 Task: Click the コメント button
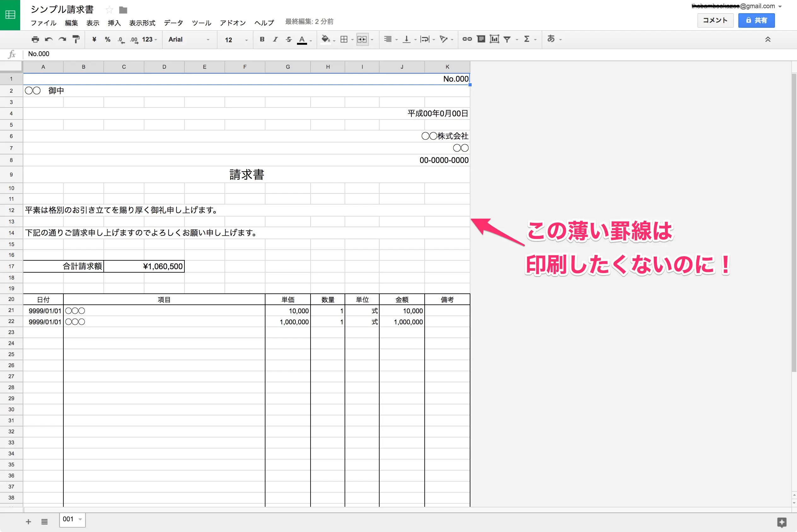[x=715, y=20]
